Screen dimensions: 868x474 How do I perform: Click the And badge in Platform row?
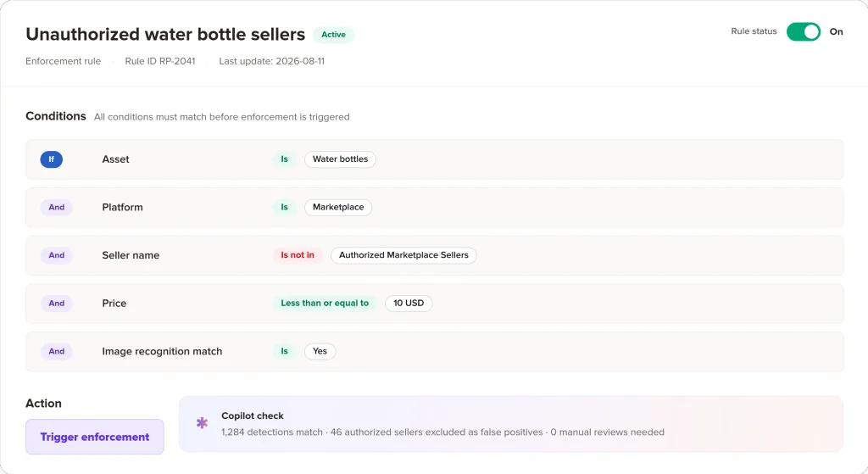click(57, 207)
